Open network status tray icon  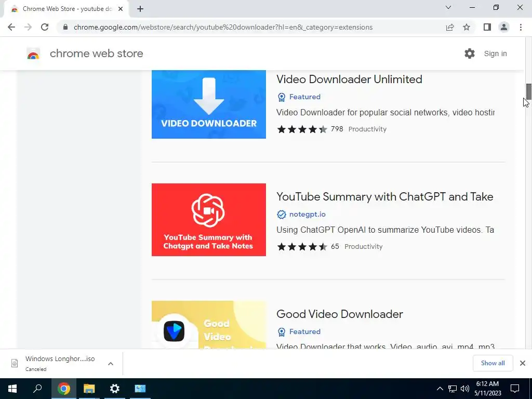(453, 389)
